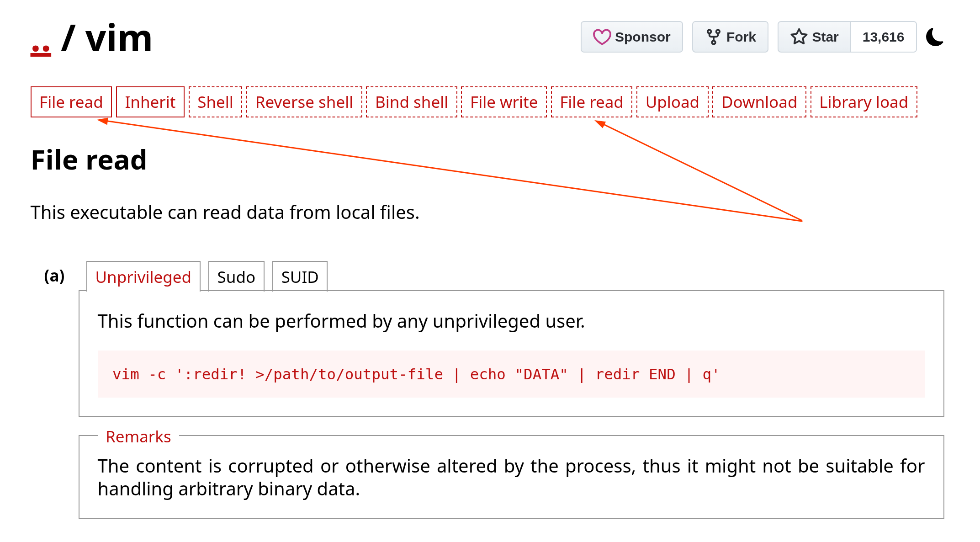Switch to the SUID tab
Viewport: 980px width, 542px height.
click(300, 276)
